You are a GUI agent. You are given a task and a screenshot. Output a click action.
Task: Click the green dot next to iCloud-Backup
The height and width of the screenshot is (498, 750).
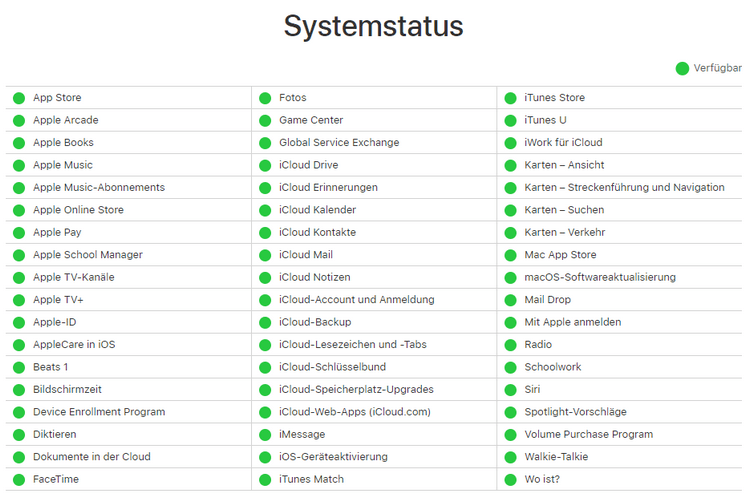coord(265,323)
